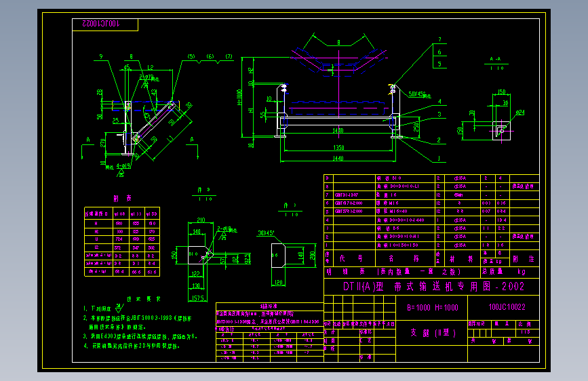Select balloon 4 leader label
Screen dimensions: 588x381
(439, 102)
